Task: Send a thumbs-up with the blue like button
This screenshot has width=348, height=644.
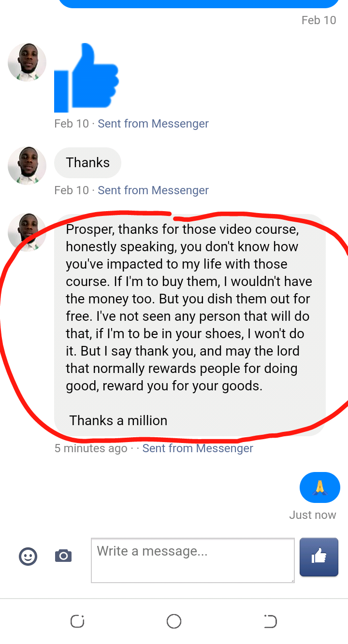Action: (319, 557)
